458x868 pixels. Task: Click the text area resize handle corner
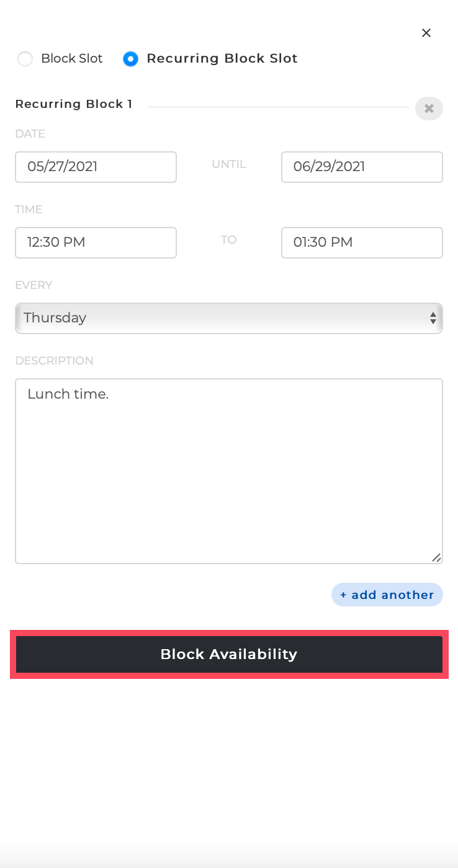click(x=437, y=558)
